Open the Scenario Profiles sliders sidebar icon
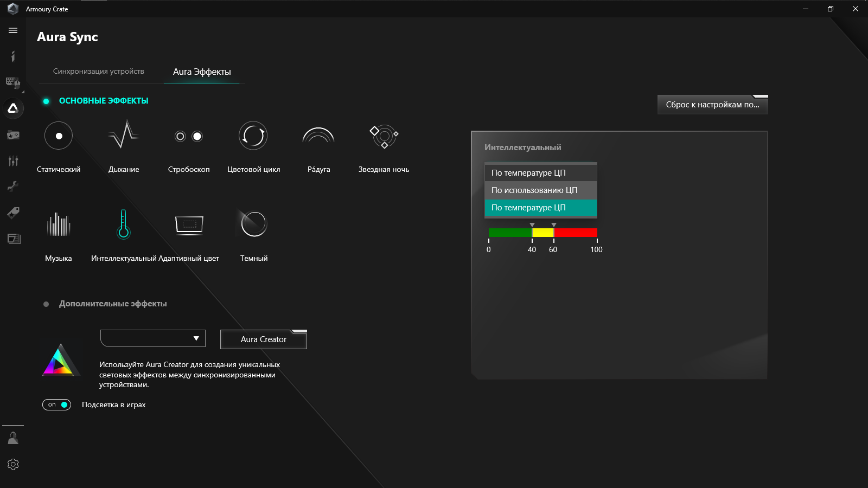Viewport: 868px width, 488px height. click(x=13, y=160)
